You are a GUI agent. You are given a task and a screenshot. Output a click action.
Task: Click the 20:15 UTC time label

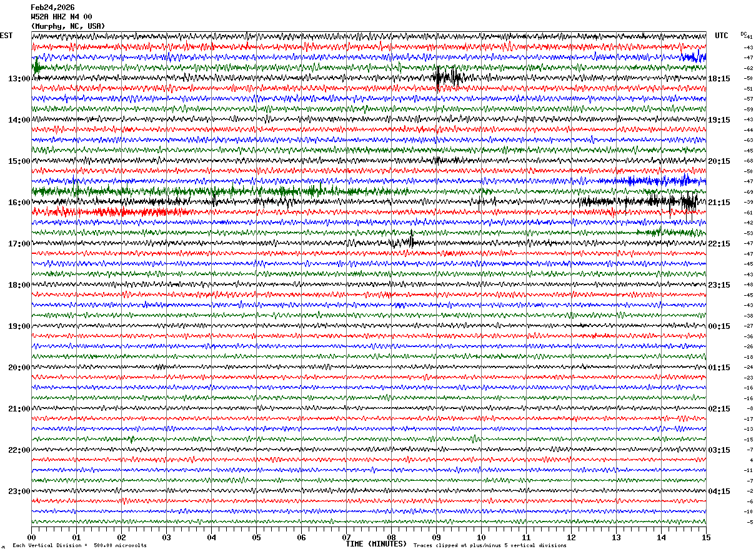[719, 161]
